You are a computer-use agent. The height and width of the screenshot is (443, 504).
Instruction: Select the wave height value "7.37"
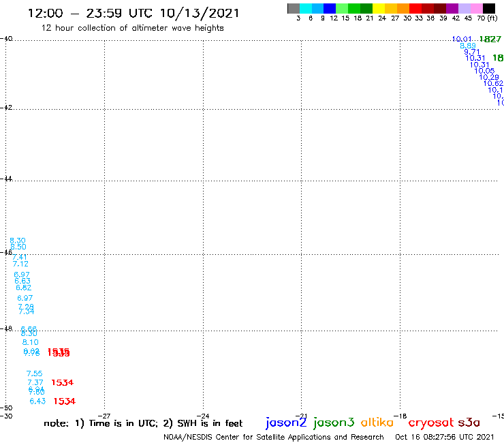35,382
